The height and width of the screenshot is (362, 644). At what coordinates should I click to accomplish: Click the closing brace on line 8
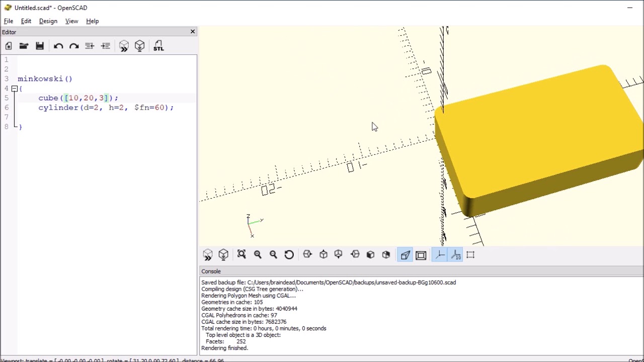pos(20,127)
